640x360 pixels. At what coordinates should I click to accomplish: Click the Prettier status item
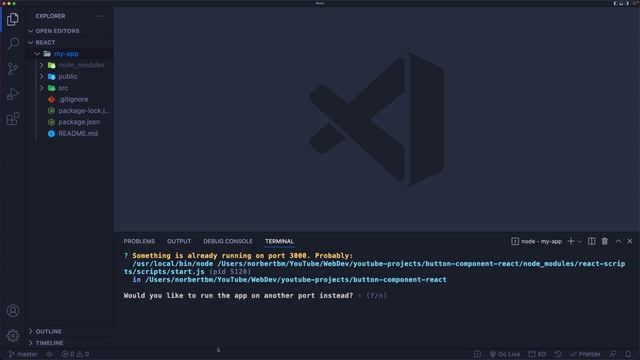[586, 354]
